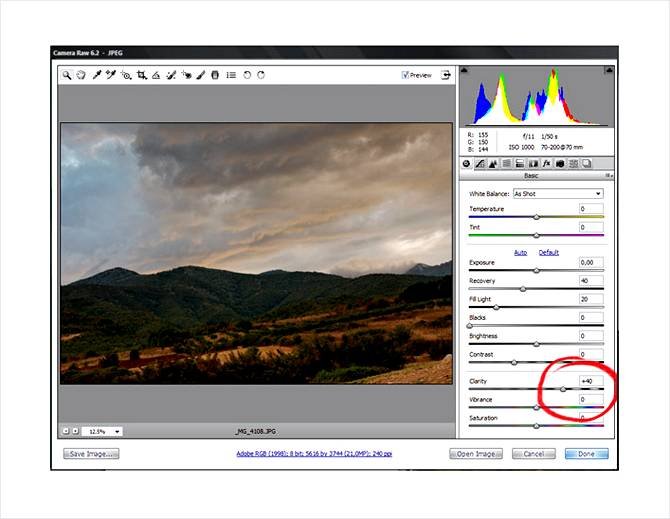The image size is (670, 519).
Task: Rotate image 90° counterclockwise
Action: tap(247, 75)
